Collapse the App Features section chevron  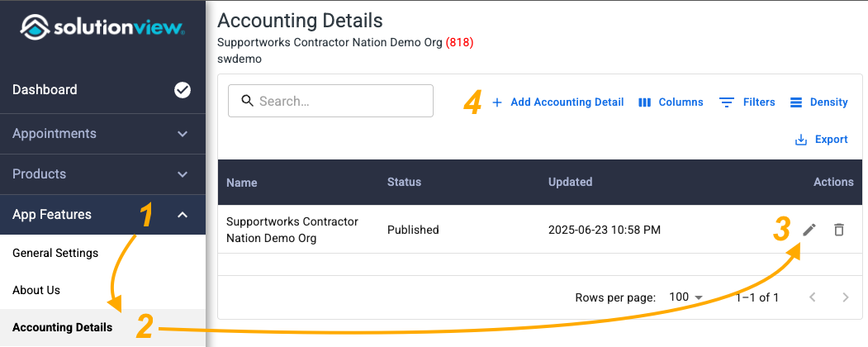(x=183, y=215)
